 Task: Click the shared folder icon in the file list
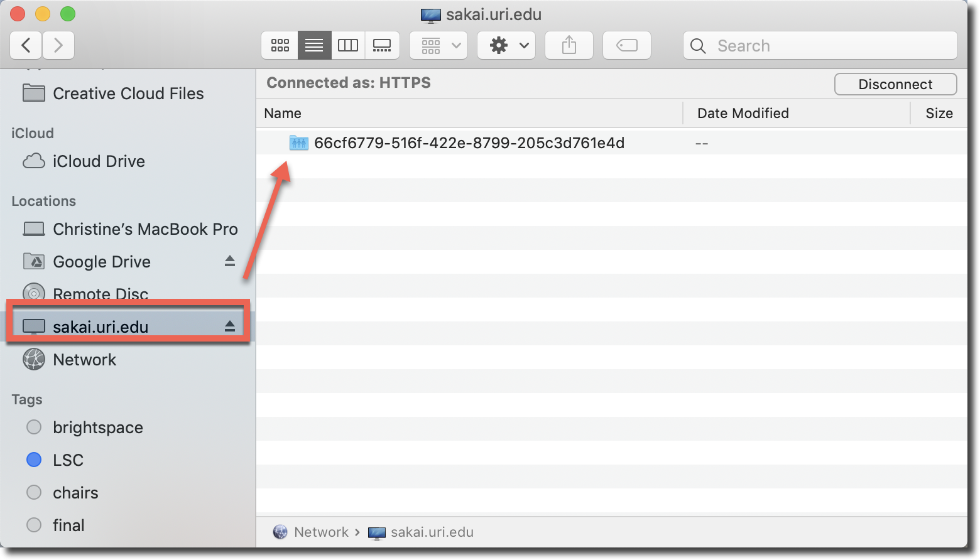(299, 143)
